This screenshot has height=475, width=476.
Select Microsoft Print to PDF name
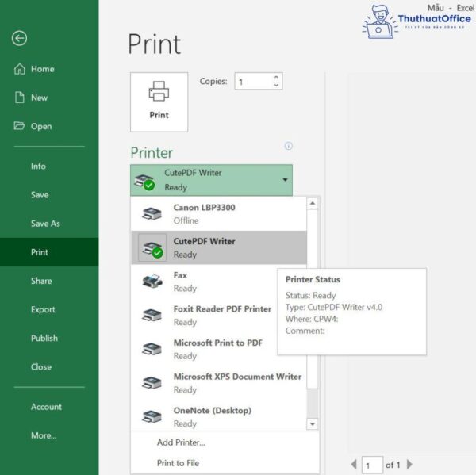pyautogui.click(x=218, y=343)
